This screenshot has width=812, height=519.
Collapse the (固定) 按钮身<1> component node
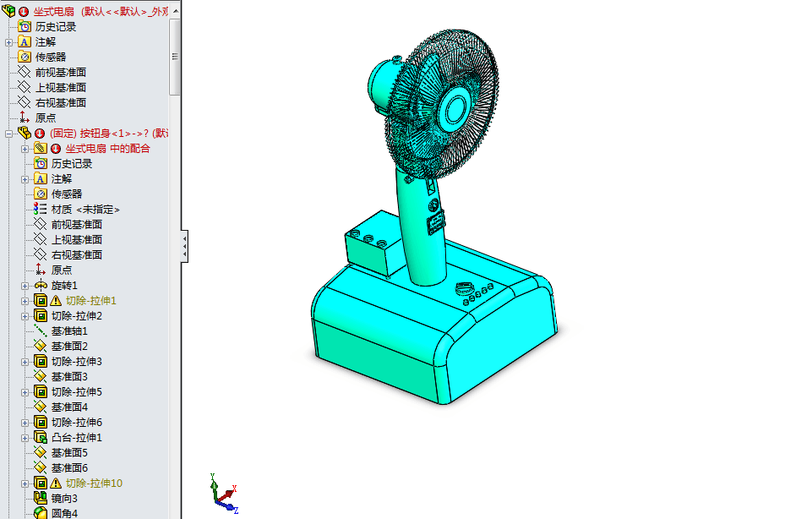tap(8, 134)
